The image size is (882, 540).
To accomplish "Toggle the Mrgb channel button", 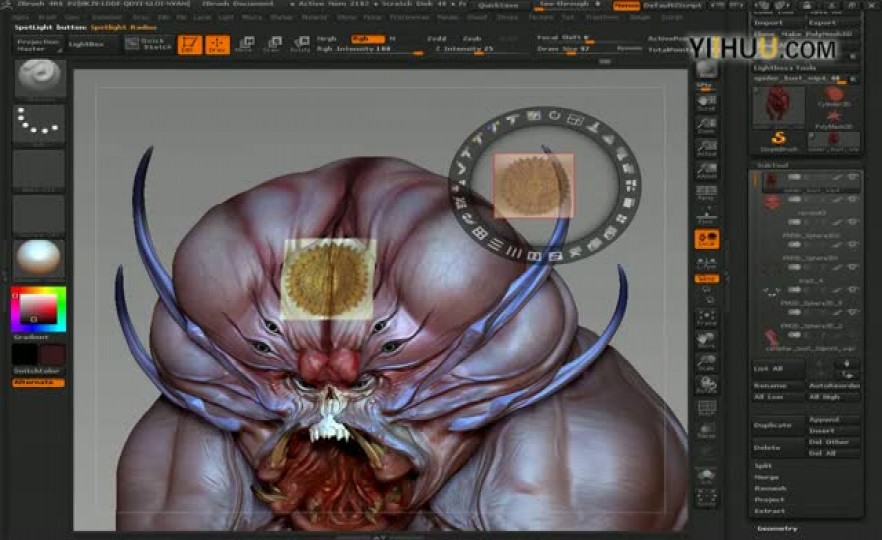I will (x=327, y=39).
